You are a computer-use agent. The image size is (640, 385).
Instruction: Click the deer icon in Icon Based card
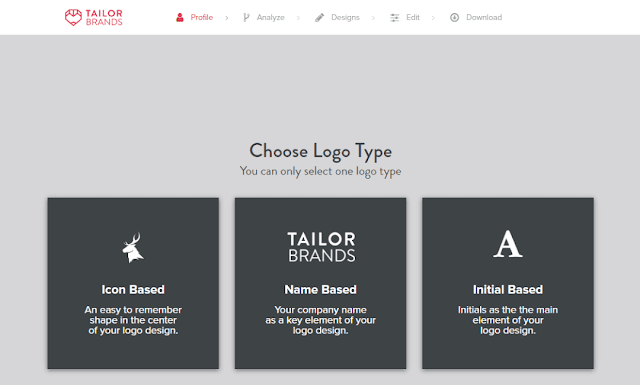(133, 247)
